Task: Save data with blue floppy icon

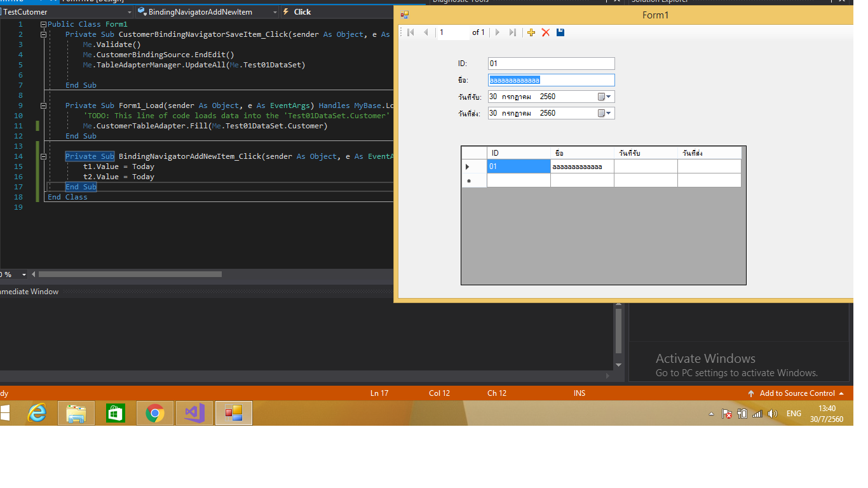Action: pyautogui.click(x=560, y=32)
